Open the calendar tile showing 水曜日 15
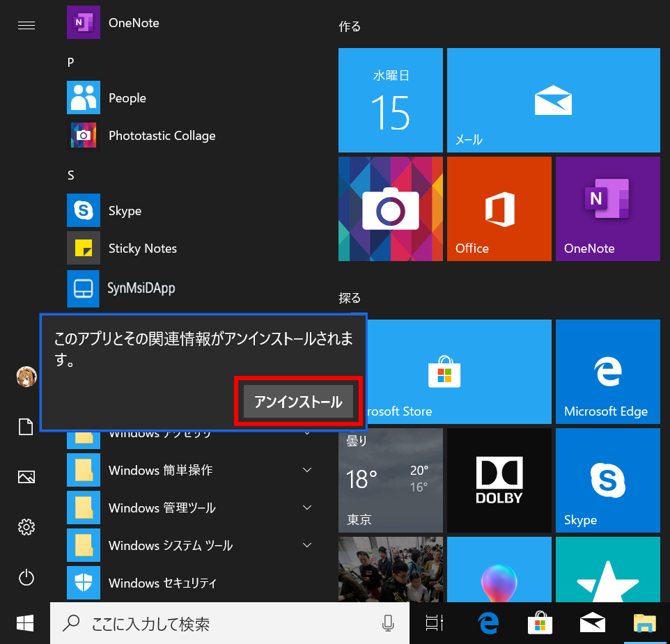The width and height of the screenshot is (670, 644). (x=391, y=100)
